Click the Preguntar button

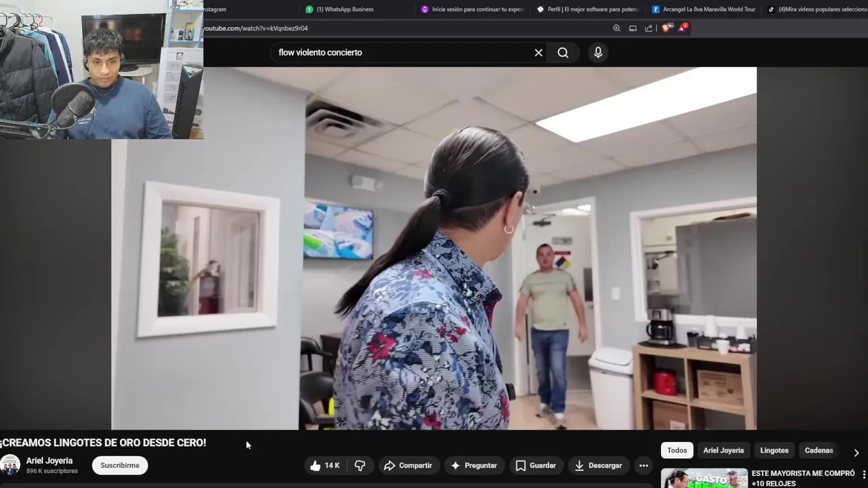(473, 466)
